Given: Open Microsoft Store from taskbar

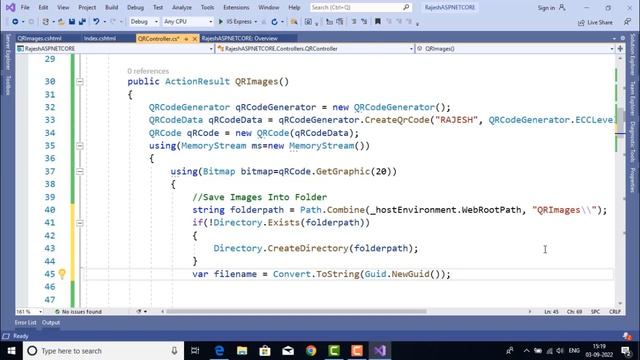Looking at the screenshot, I should (x=265, y=351).
